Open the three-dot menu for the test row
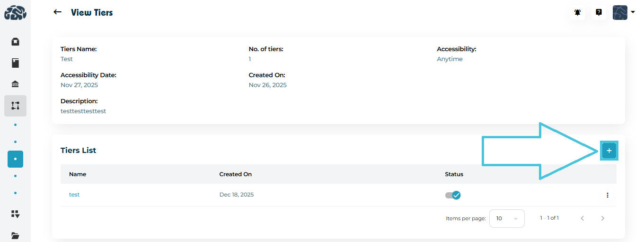Screen dimensions: 644x242 point(607,195)
